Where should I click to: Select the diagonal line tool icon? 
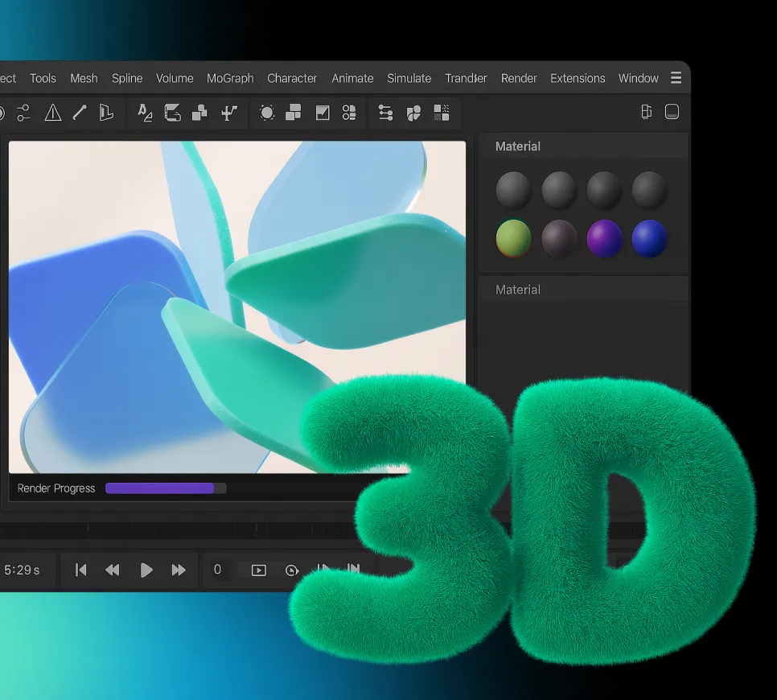point(79,113)
